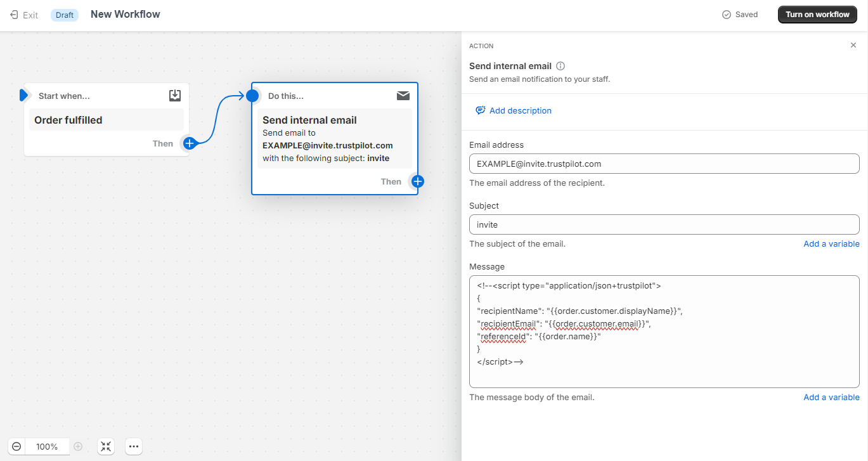Click the zoom in plus icon

78,446
